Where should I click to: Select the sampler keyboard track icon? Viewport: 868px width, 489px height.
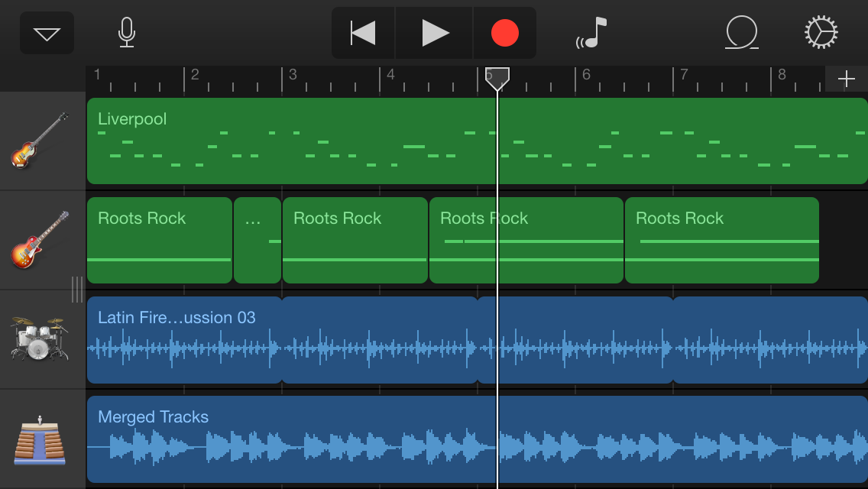pos(40,440)
